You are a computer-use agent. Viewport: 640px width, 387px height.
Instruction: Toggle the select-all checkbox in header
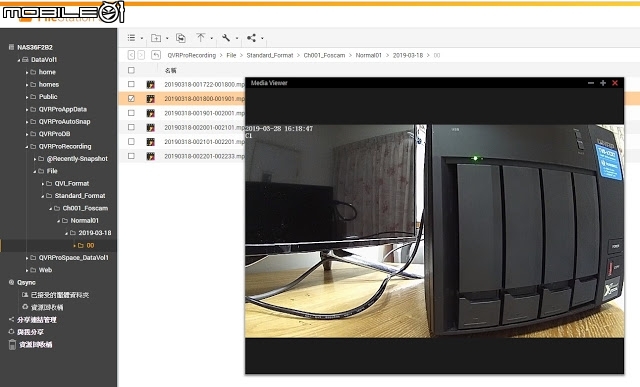tap(131, 70)
